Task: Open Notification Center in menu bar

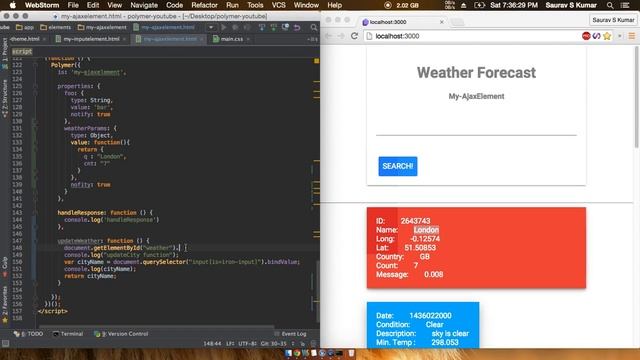Action: point(625,5)
